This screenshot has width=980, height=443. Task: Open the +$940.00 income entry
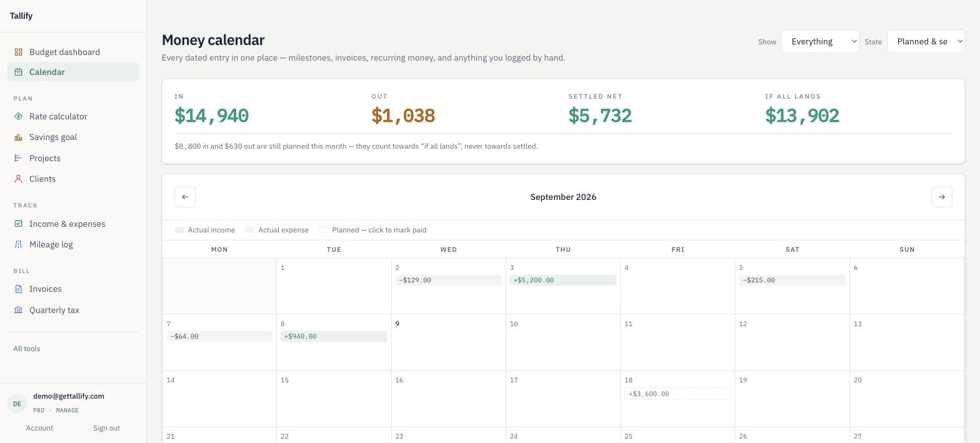334,336
